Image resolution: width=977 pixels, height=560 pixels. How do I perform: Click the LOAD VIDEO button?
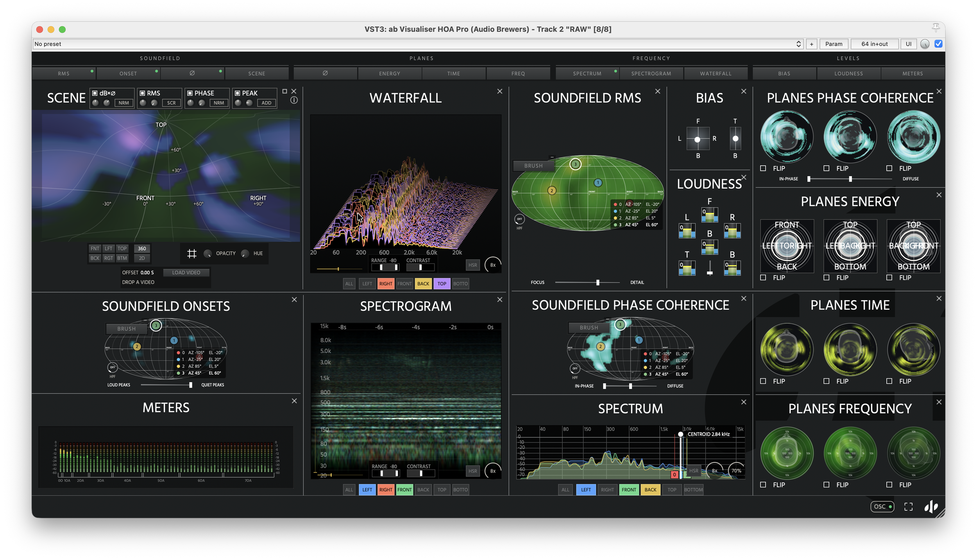click(186, 272)
